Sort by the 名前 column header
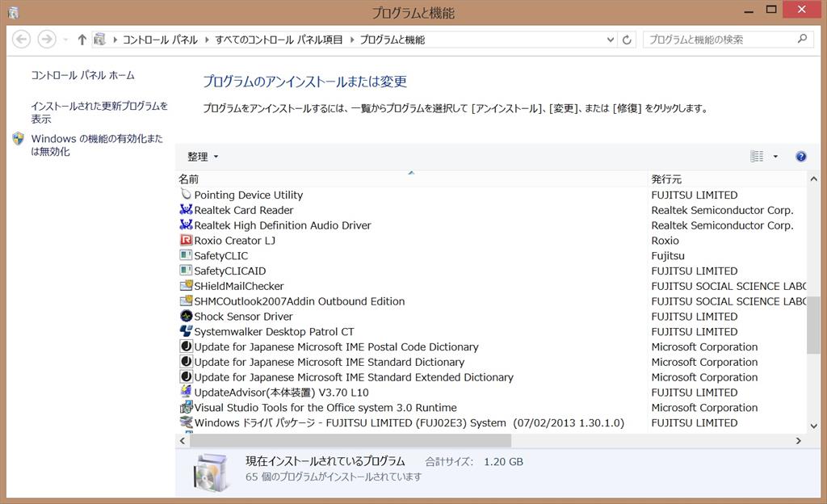Image resolution: width=827 pixels, height=504 pixels. [411, 179]
